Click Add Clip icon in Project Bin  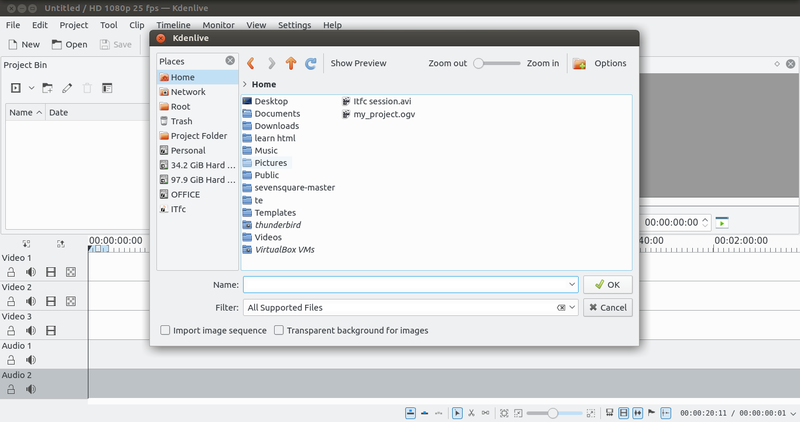tap(16, 88)
